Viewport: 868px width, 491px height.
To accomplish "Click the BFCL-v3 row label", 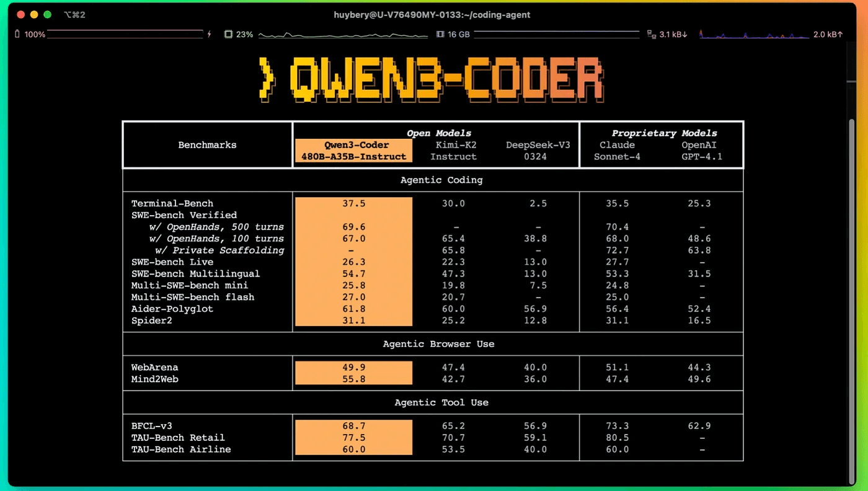I will (x=152, y=427).
